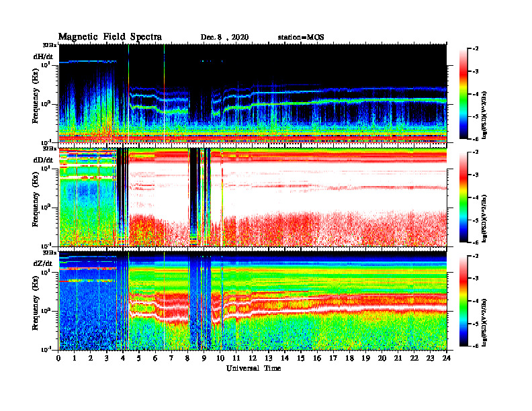The image size is (532, 411).
Task: Click the dZ/dt spectrogram plot area
Action: (253, 300)
